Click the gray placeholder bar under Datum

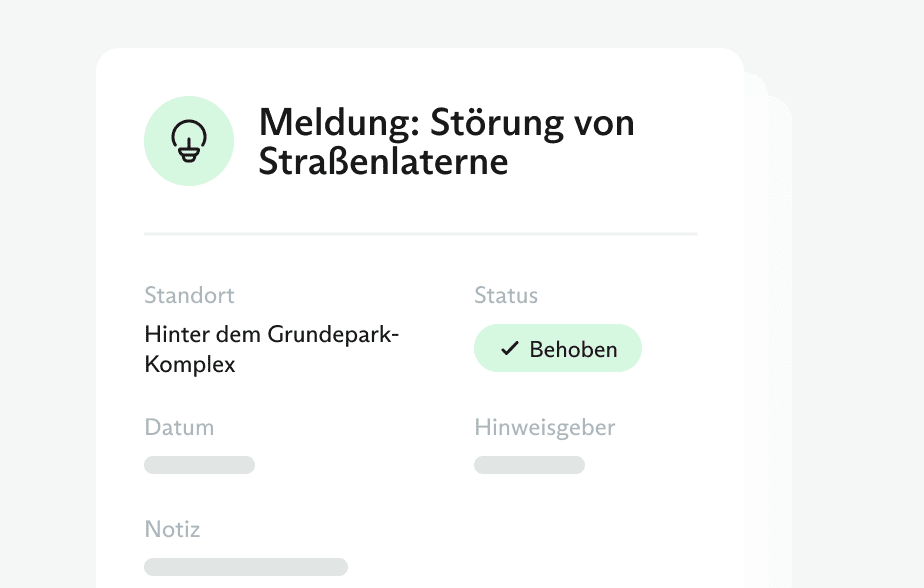199,465
